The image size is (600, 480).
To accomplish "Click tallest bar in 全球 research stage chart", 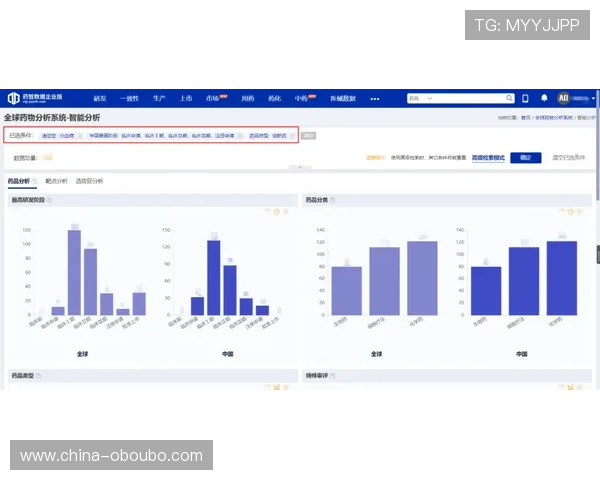I will point(74,273).
